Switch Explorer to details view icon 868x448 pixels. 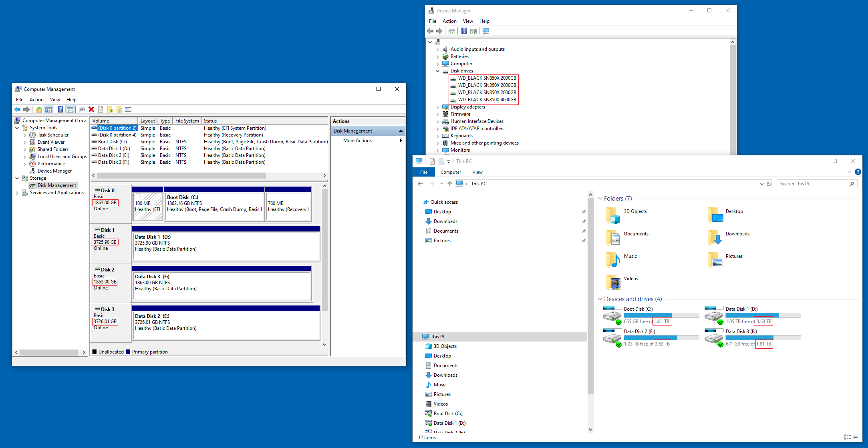(847, 437)
